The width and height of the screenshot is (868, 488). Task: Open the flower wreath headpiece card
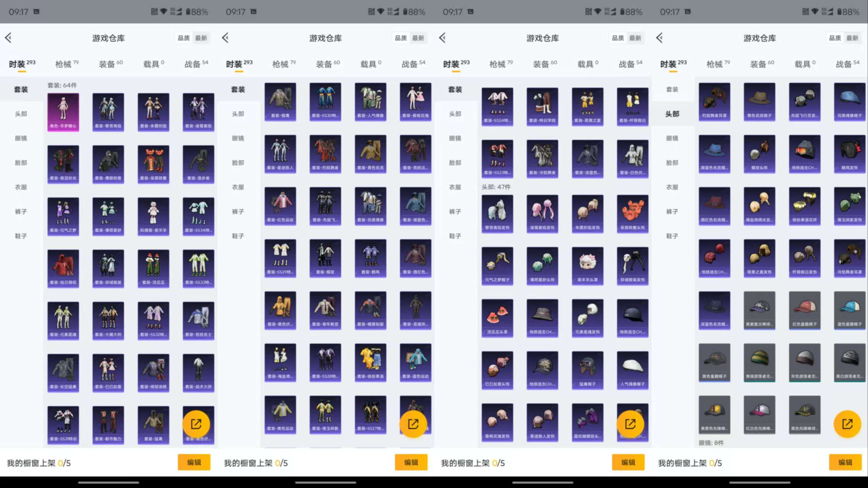click(x=805, y=206)
